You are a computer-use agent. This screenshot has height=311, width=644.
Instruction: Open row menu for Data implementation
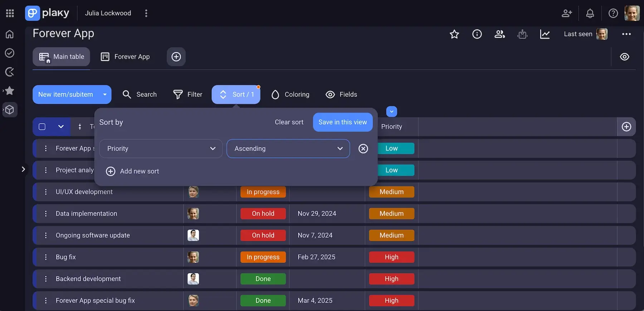point(45,214)
